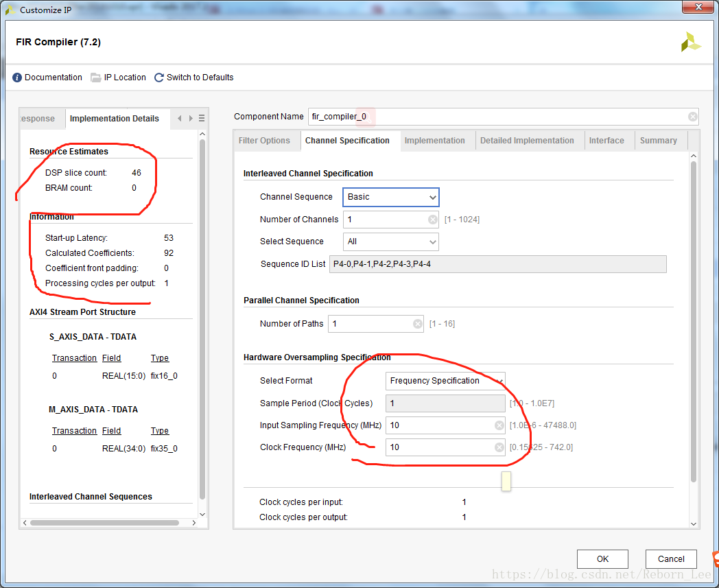Viewport: 719px width, 588px height.
Task: Click the right panel vertical scrollbar
Action: click(x=694, y=321)
